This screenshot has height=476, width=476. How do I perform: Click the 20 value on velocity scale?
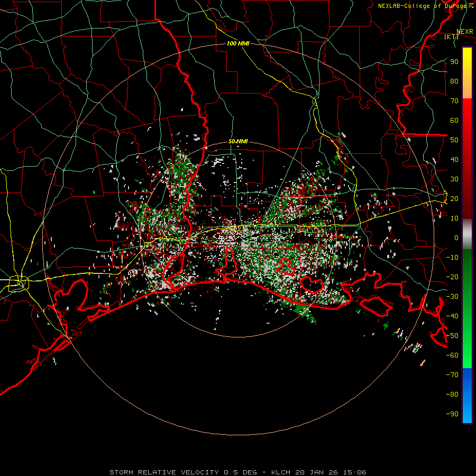(454, 198)
